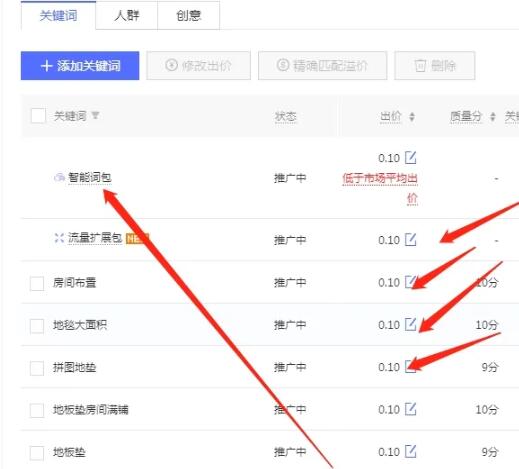Edit bid for 智能词包 row
The height and width of the screenshot is (469, 519).
tap(411, 158)
